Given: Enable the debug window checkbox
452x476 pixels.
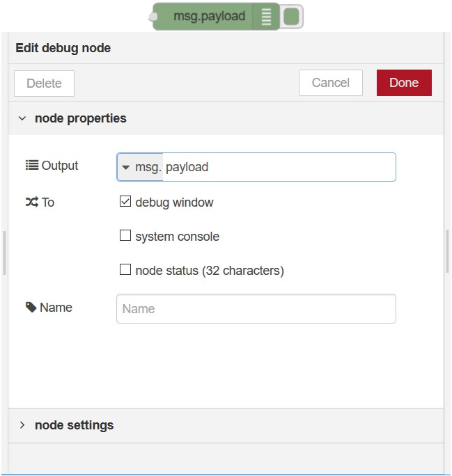Looking at the screenshot, I should tap(125, 202).
